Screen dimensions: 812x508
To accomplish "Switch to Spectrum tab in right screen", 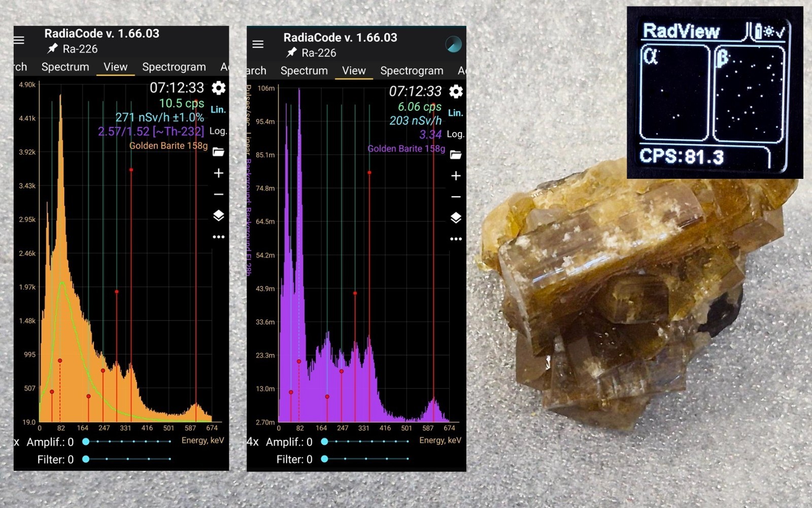I will click(x=304, y=71).
